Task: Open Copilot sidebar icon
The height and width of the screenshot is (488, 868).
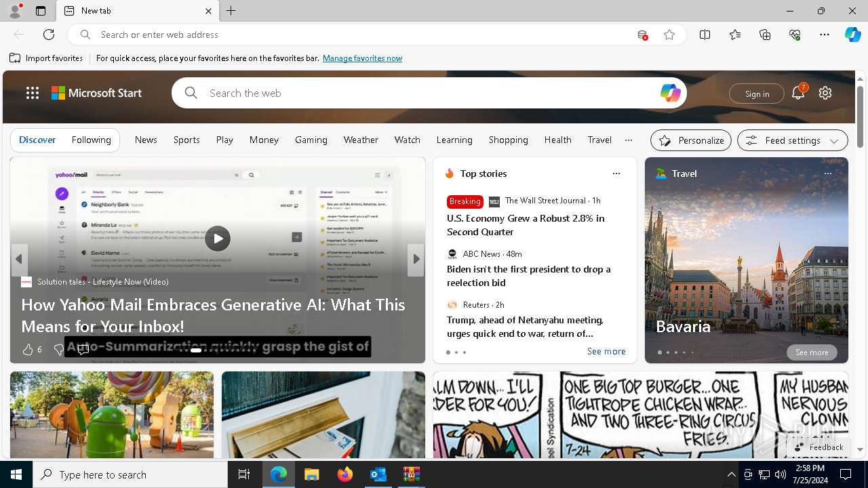Action: [852, 35]
